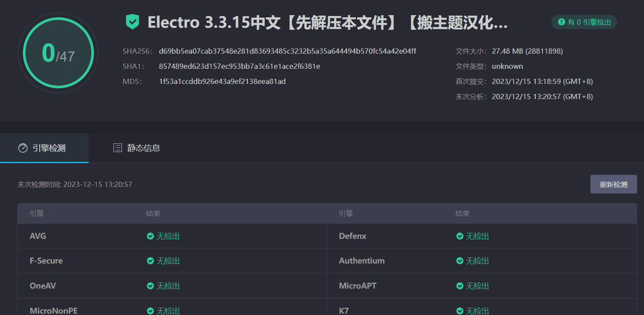Click the gauge icon on 引擎检测 tab
Screen dimensions: 644x315
tap(23, 148)
